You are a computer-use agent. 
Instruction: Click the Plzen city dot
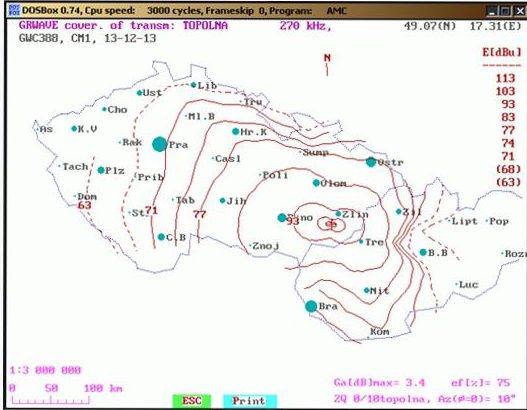coord(101,170)
